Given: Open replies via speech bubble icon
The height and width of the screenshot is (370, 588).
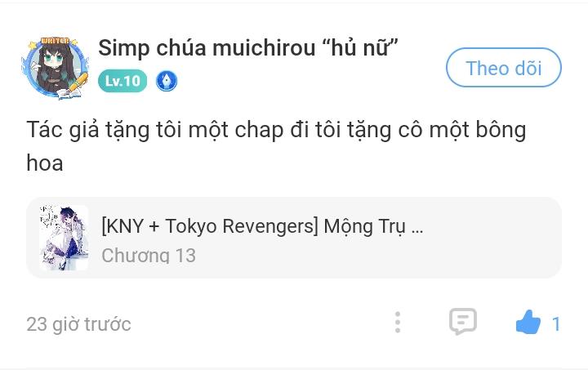Looking at the screenshot, I should coord(463,322).
